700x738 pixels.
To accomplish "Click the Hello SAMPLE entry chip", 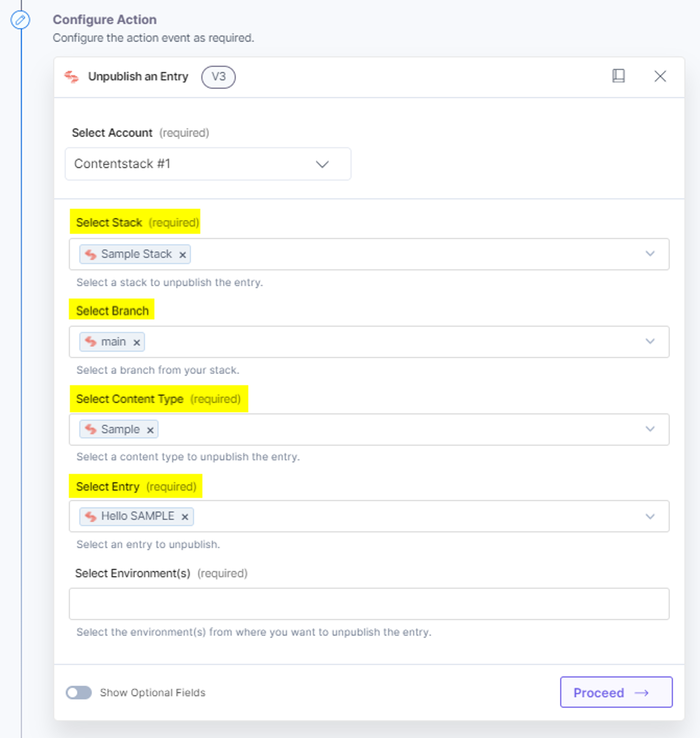I will coord(136,516).
